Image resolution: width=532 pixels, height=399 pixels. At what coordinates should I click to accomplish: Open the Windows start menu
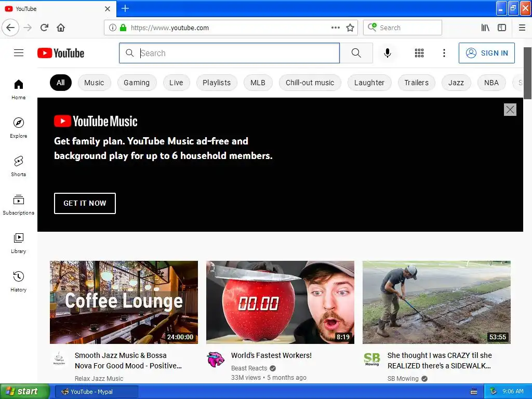pyautogui.click(x=25, y=391)
